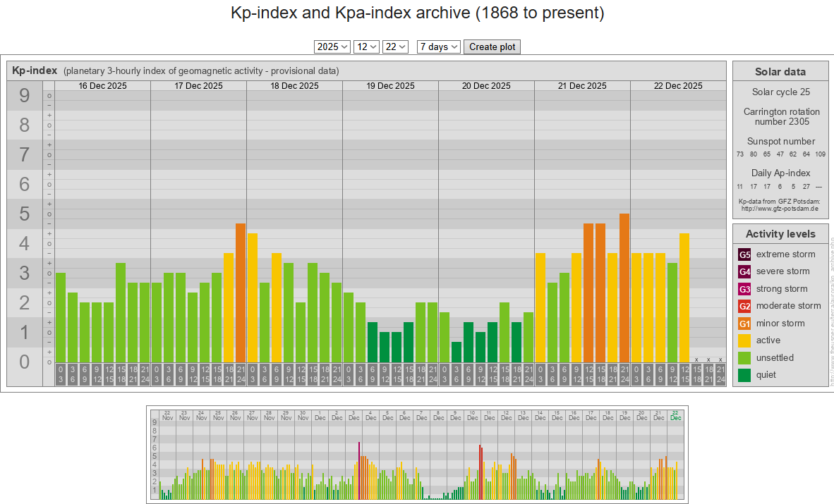The width and height of the screenshot is (834, 504).
Task: Click the yellow active level swatch
Action: 744,340
